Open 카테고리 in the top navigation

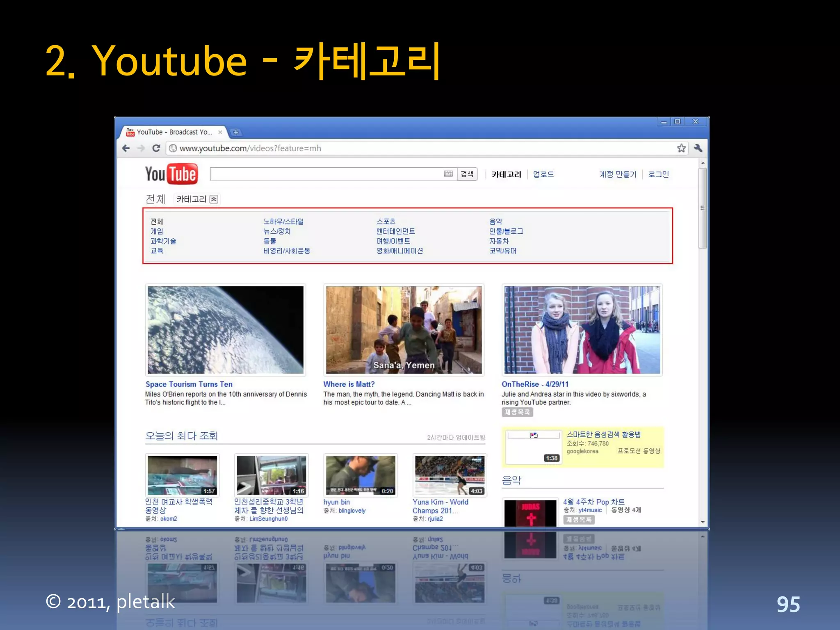[506, 174]
